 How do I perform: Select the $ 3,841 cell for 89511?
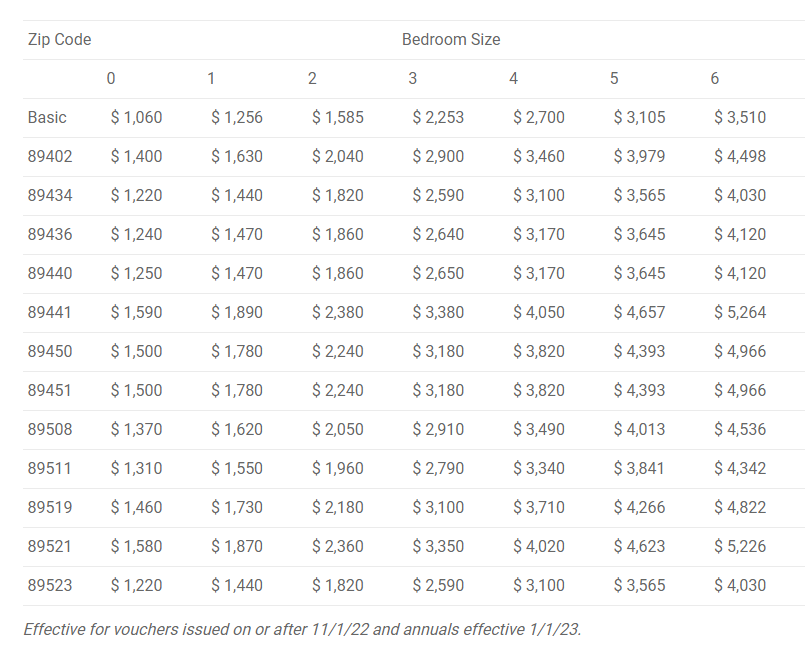click(x=639, y=469)
